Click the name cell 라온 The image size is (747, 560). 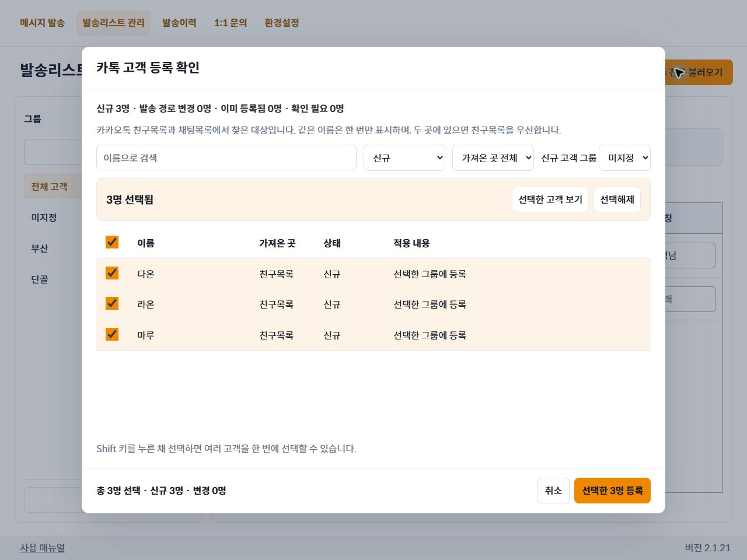pos(146,304)
